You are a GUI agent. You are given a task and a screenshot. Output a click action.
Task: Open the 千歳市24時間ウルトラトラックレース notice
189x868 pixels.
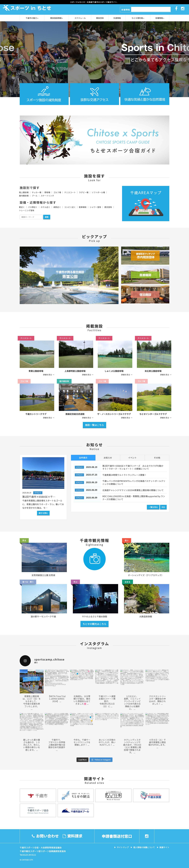(124, 475)
